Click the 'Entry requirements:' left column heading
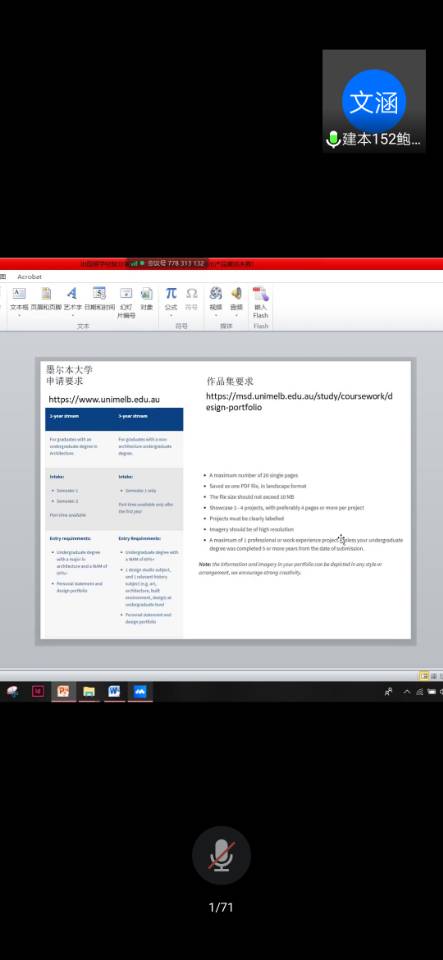Screen dimensions: 443x960 [x=70, y=538]
